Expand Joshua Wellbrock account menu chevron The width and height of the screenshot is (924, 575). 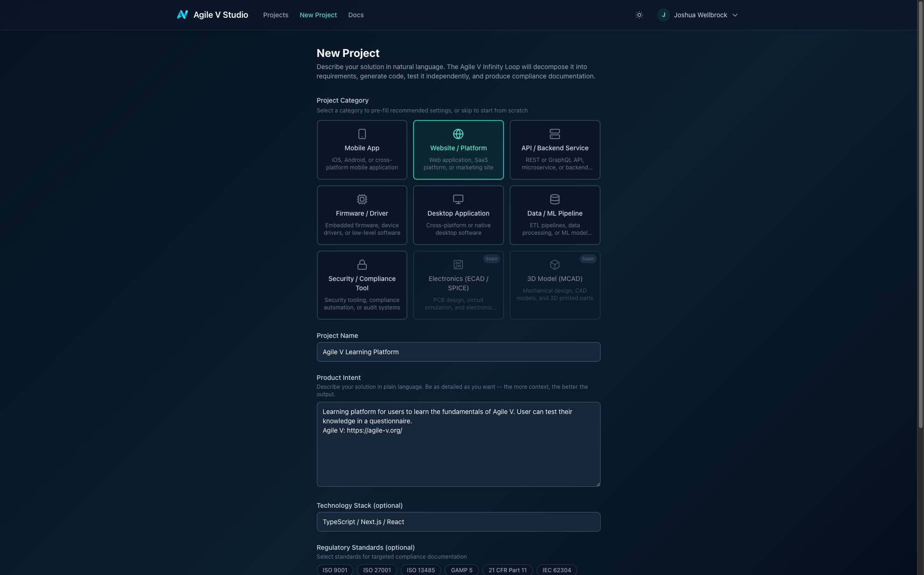coord(735,15)
